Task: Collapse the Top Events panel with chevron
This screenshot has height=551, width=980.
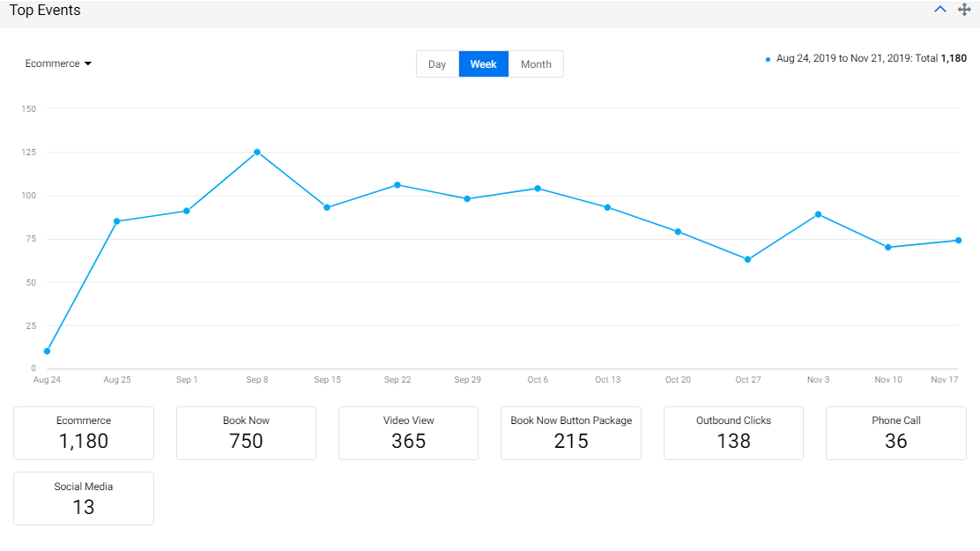Action: tap(940, 10)
